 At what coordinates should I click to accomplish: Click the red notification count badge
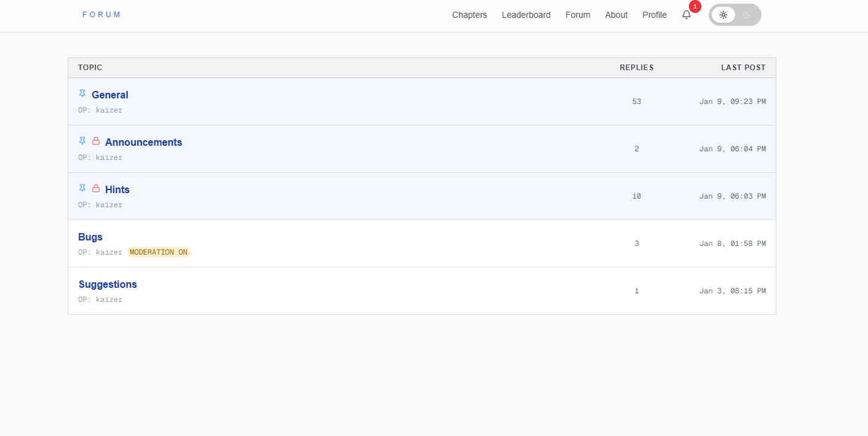click(695, 7)
